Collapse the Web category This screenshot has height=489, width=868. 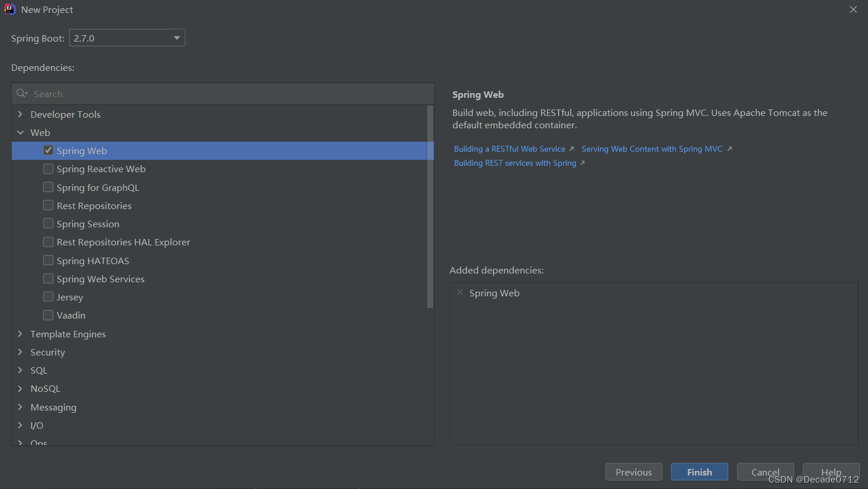[x=20, y=132]
